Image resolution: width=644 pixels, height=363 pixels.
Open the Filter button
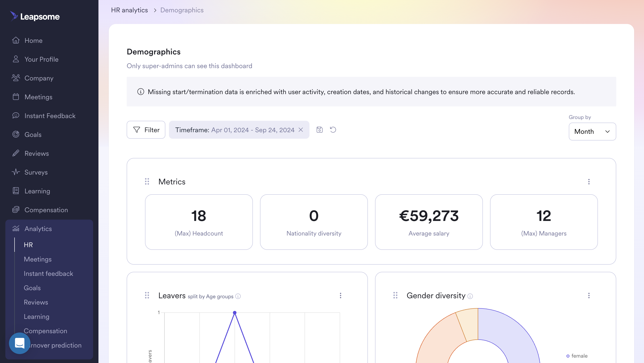[146, 130]
